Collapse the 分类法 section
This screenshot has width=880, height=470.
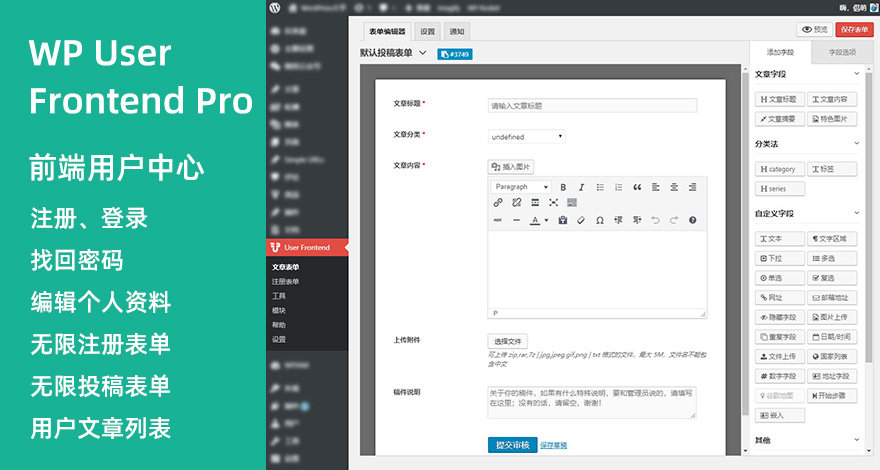(856, 144)
